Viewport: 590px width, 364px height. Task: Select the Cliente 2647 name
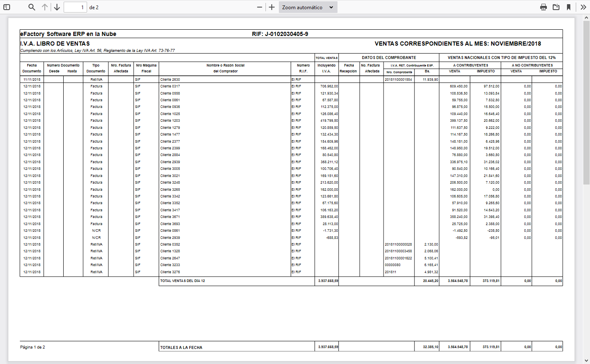[x=170, y=258]
